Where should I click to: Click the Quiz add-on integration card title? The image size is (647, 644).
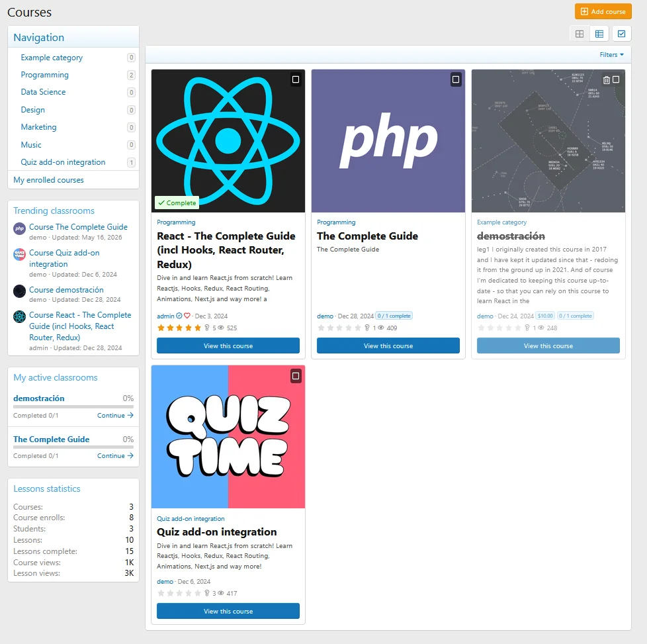(x=216, y=532)
